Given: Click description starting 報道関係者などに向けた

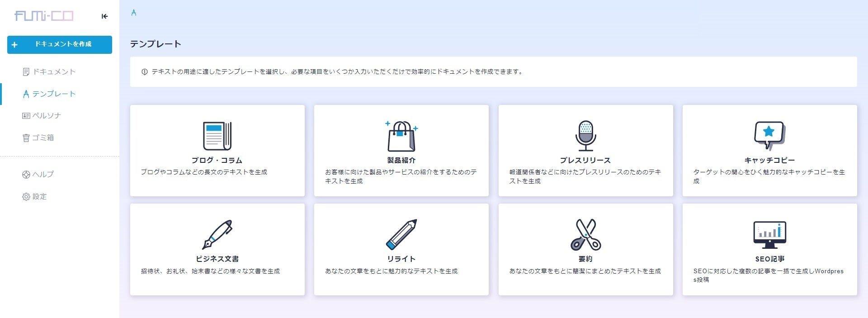Looking at the screenshot, I should 585,177.
